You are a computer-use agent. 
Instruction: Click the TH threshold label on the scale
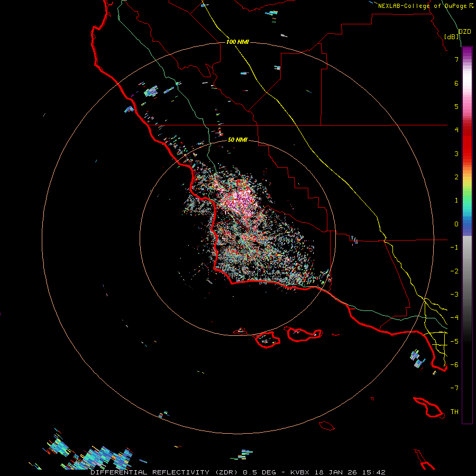click(x=454, y=412)
